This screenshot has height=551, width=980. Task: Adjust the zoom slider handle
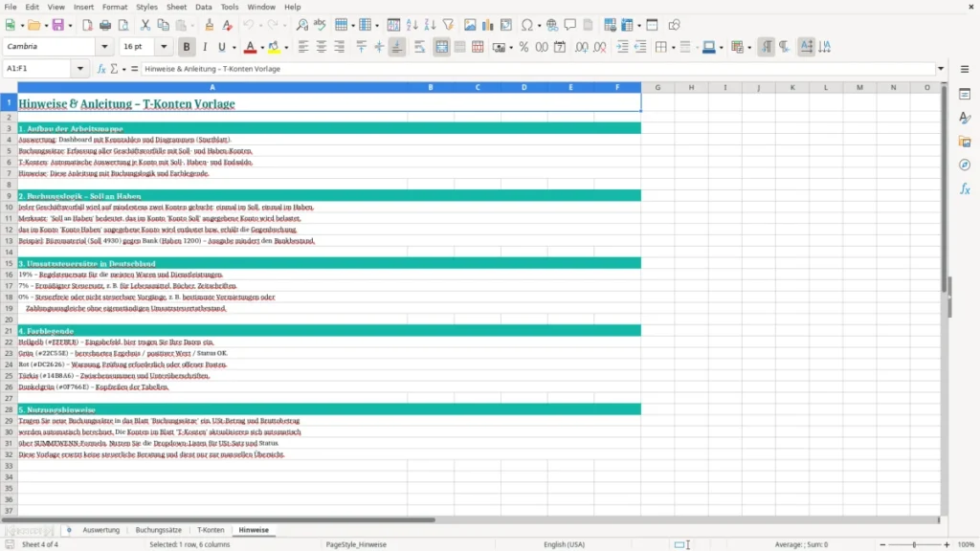click(x=914, y=544)
